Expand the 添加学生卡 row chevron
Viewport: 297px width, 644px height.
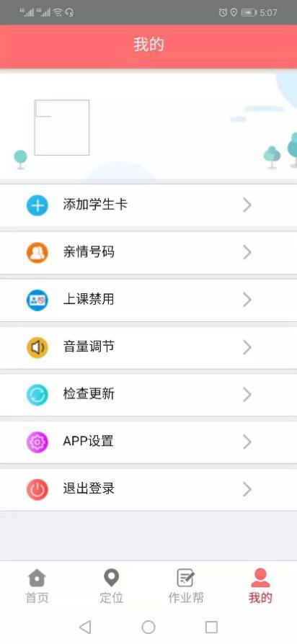click(x=247, y=205)
